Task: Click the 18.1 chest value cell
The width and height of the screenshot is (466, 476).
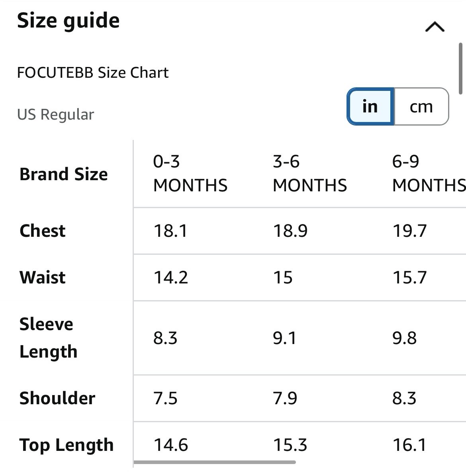Action: pos(171,231)
